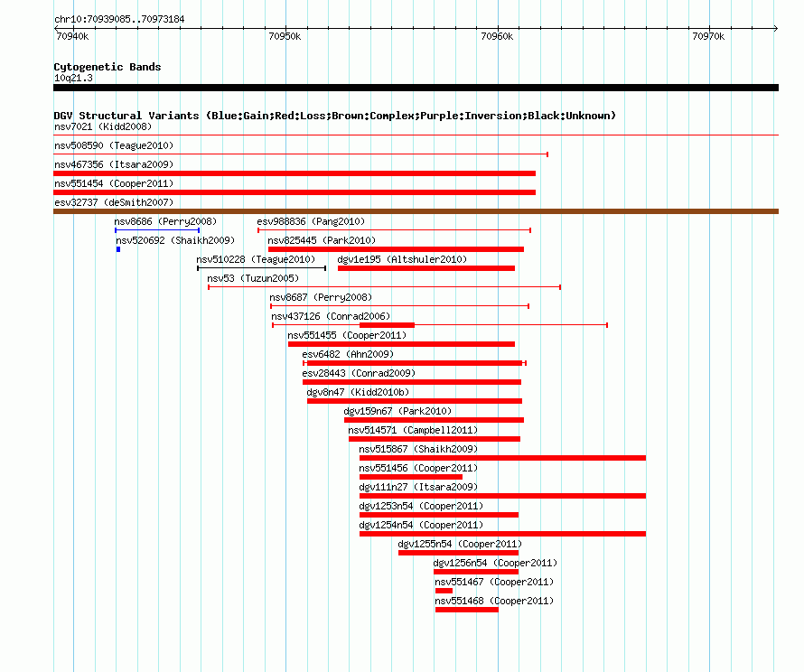Click the red nsv825445 loss bar

pos(396,249)
